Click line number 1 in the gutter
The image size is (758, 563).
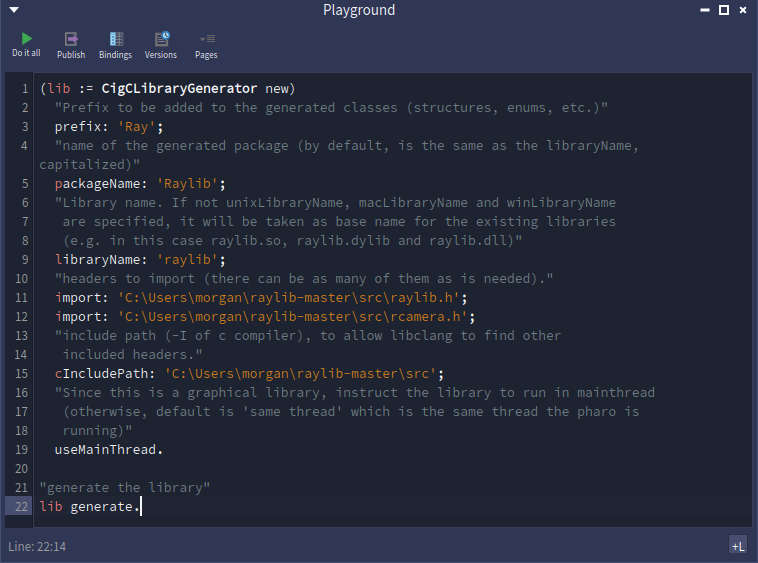25,88
